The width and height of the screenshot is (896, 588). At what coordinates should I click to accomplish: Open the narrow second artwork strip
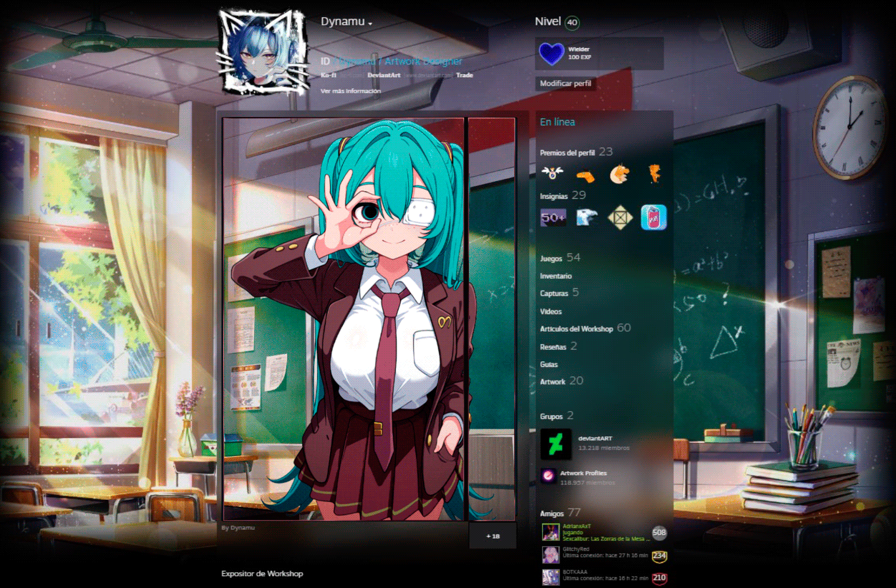[x=491, y=319]
